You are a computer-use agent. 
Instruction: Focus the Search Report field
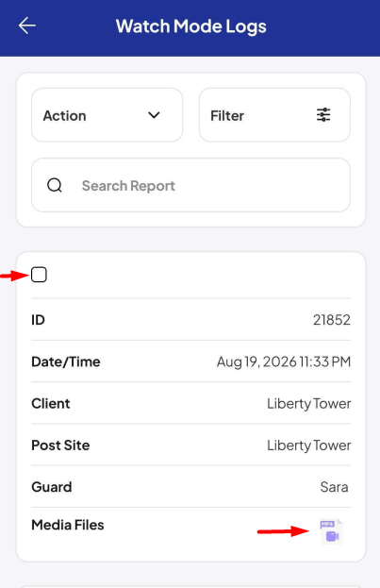191,185
